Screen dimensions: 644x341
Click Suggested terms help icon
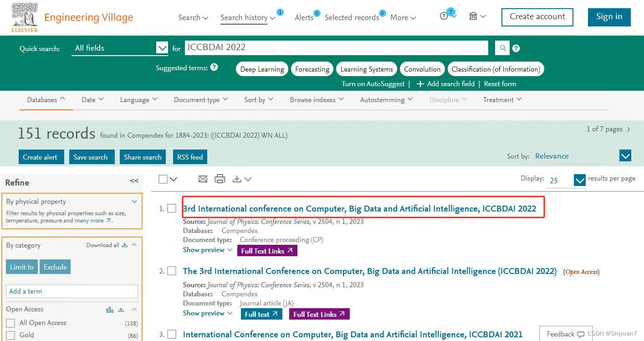pos(214,67)
